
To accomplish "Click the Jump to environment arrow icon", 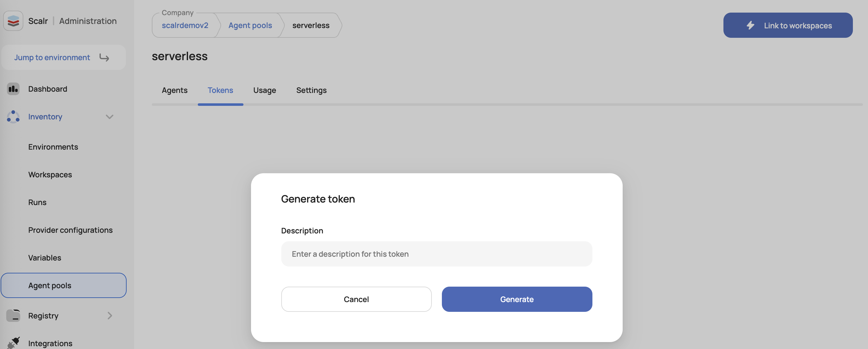I will click(104, 58).
